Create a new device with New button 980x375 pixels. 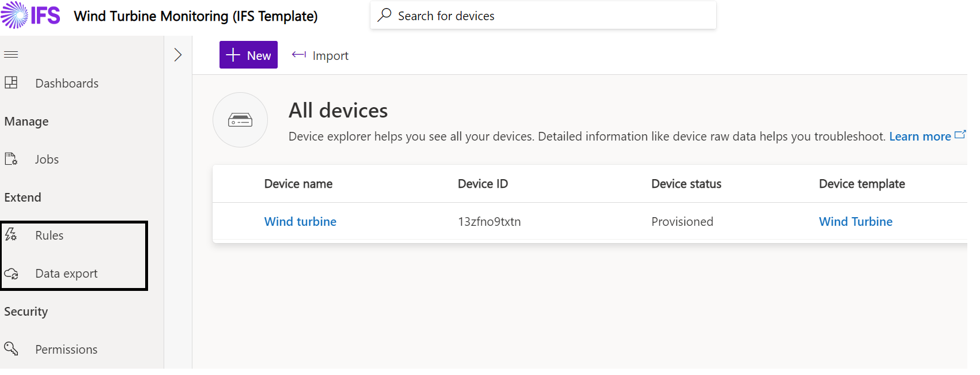pos(248,55)
